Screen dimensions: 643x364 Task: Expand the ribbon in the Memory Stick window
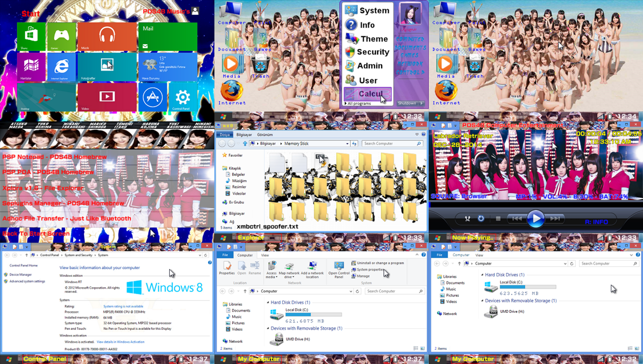pos(417,135)
